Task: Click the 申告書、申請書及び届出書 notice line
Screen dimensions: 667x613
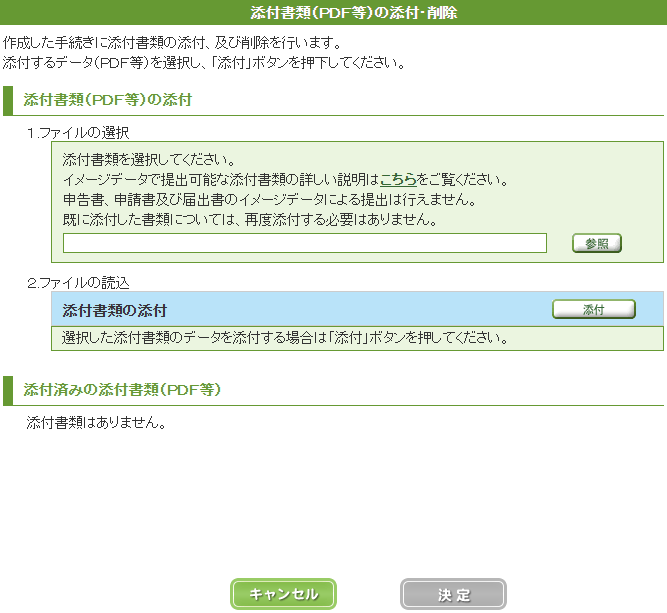Action: pos(270,200)
